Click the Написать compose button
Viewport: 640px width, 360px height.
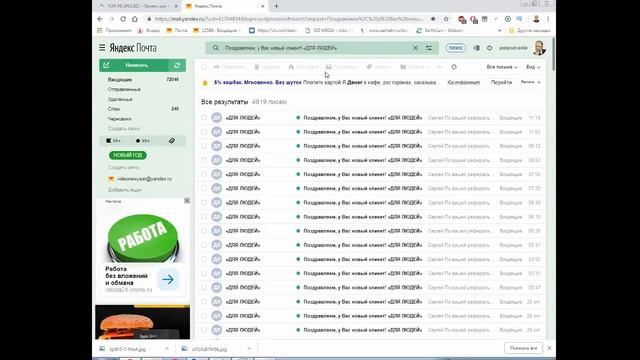[x=134, y=65]
